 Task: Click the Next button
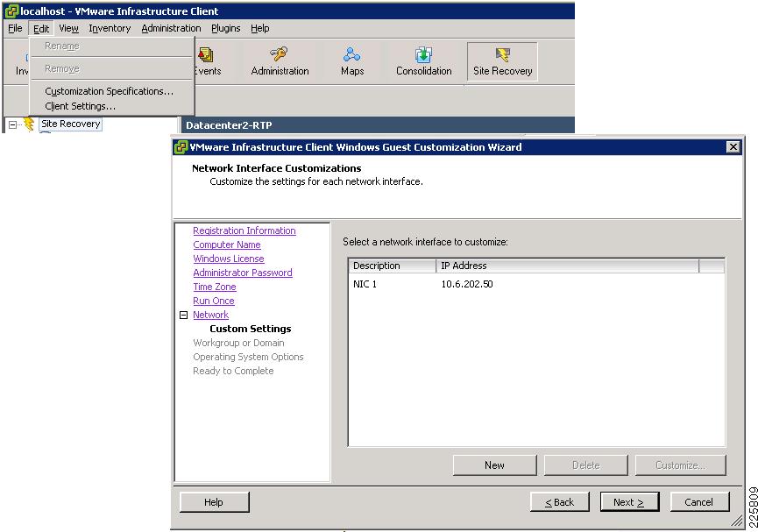(x=629, y=502)
